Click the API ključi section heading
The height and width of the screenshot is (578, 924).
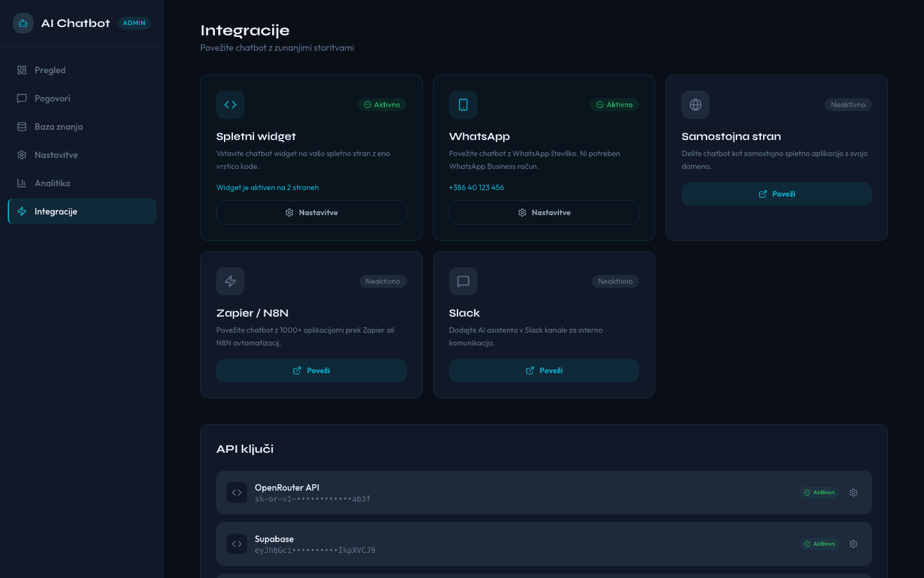click(245, 449)
